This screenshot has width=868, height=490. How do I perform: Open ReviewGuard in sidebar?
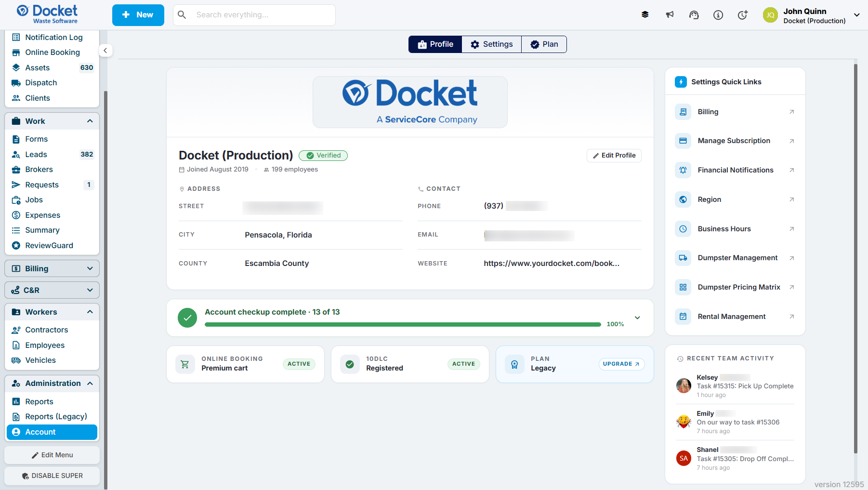tap(52, 245)
